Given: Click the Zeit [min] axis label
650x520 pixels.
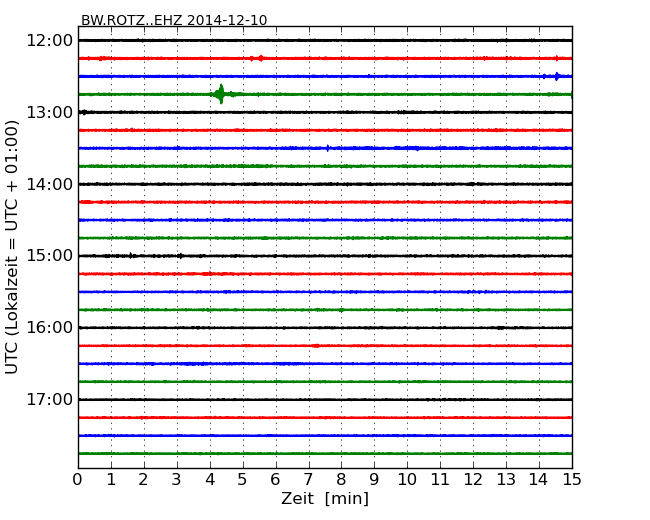Looking at the screenshot, I should [x=325, y=498].
